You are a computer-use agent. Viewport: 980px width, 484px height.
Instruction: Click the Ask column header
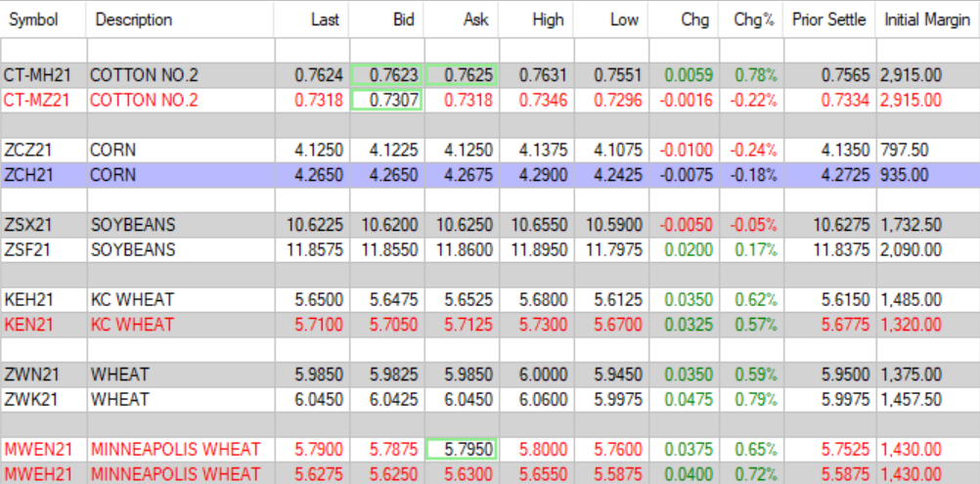[x=462, y=20]
